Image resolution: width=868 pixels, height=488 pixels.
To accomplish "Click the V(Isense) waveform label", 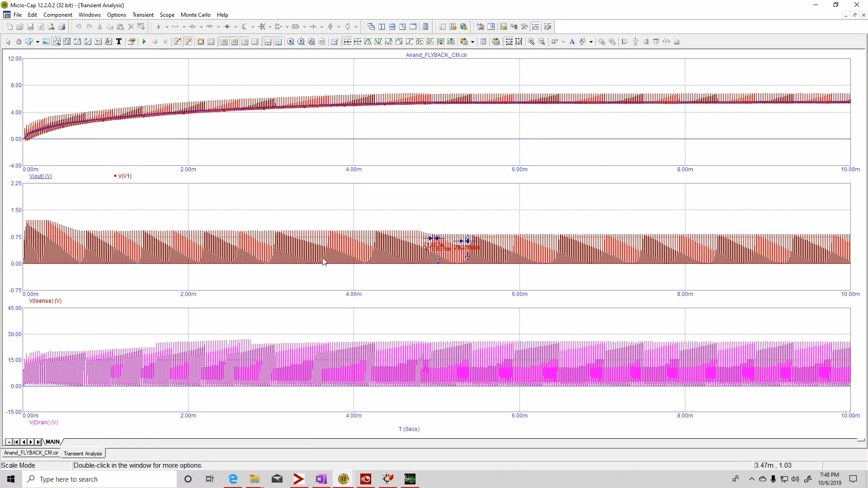I will (45, 301).
